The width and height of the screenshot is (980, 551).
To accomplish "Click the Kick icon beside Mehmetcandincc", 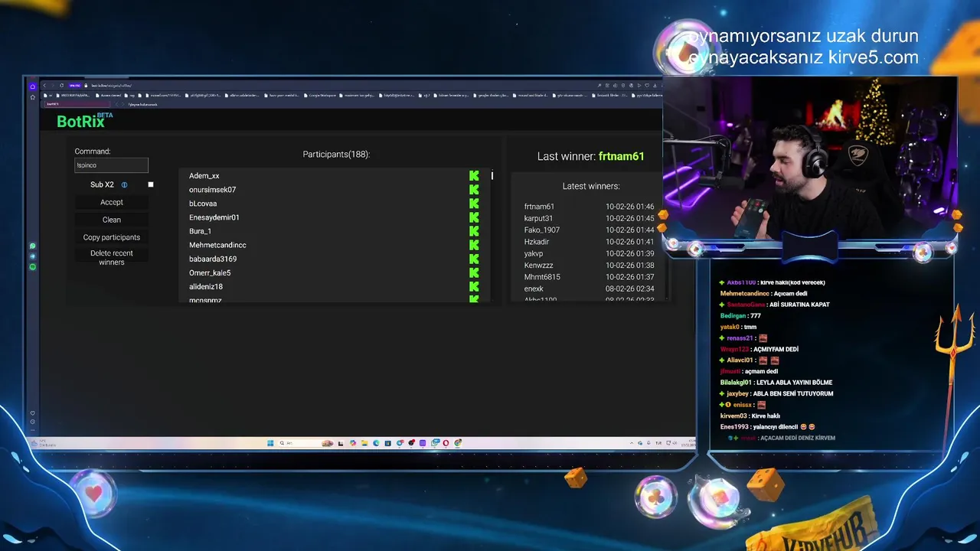I will click(474, 245).
